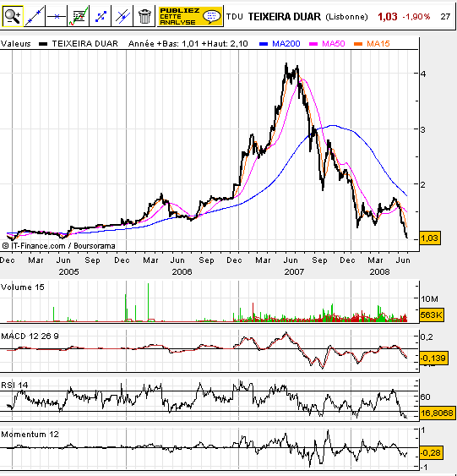
Task: Click the Publiez cette analyse button
Action: [190, 16]
